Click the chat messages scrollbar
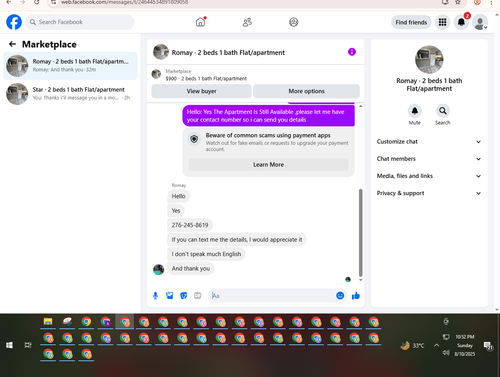The width and height of the screenshot is (500, 377). pyautogui.click(x=360, y=232)
